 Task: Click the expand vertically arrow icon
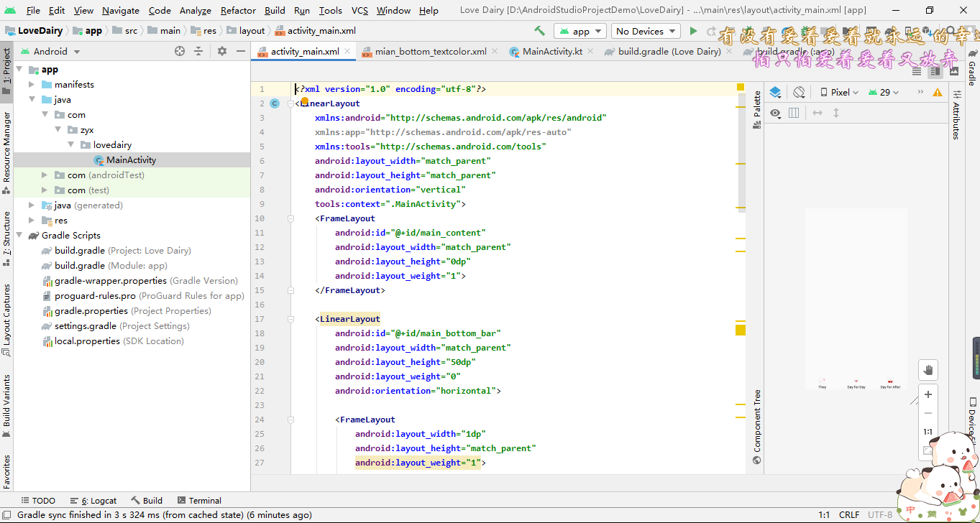(836, 113)
